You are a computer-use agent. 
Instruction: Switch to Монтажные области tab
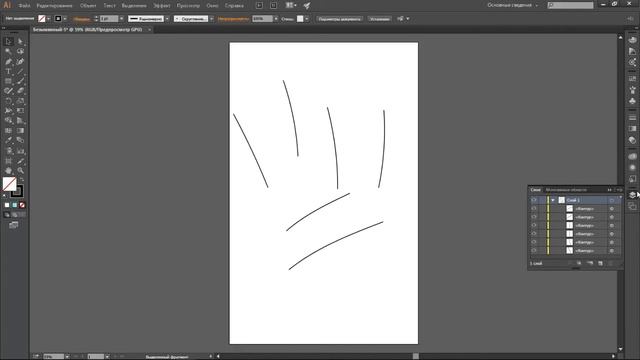566,190
